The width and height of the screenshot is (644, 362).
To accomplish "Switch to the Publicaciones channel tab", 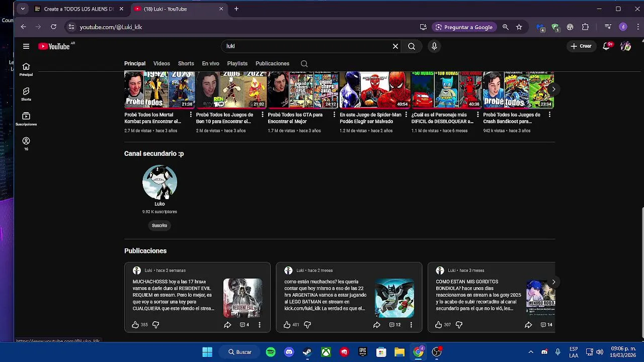I will pos(272,63).
